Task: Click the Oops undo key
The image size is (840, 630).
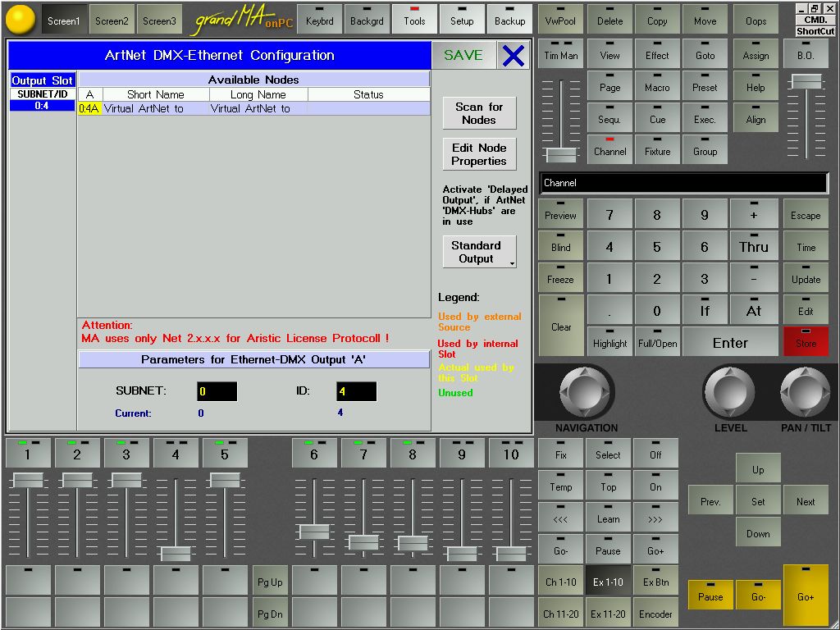Action: pyautogui.click(x=756, y=20)
